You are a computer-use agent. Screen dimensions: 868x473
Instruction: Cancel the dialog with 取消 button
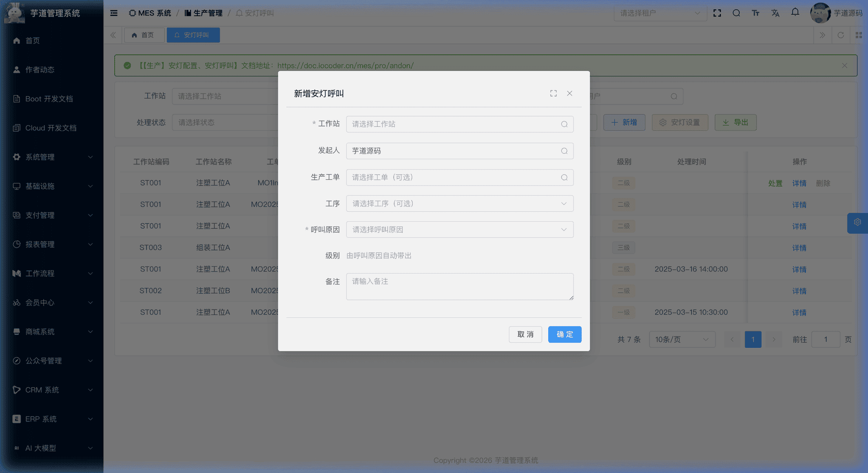tap(525, 334)
